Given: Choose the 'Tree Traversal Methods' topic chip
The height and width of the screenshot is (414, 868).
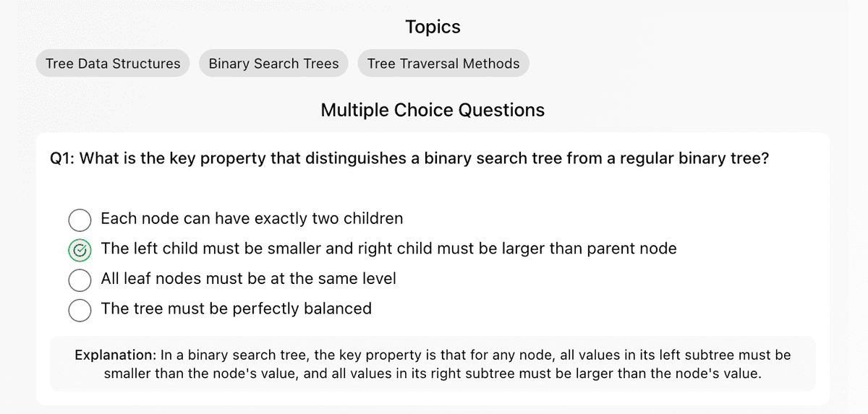Looking at the screenshot, I should pos(443,64).
